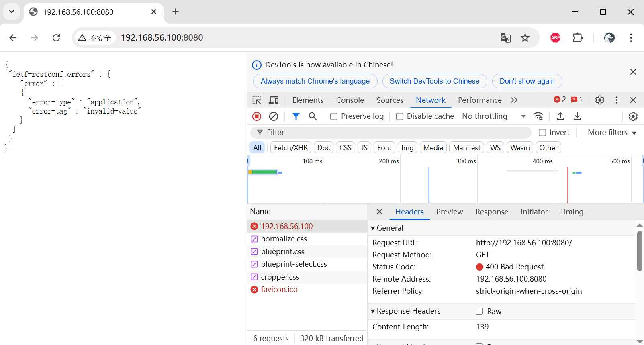Open the No throttling dropdown

(494, 116)
